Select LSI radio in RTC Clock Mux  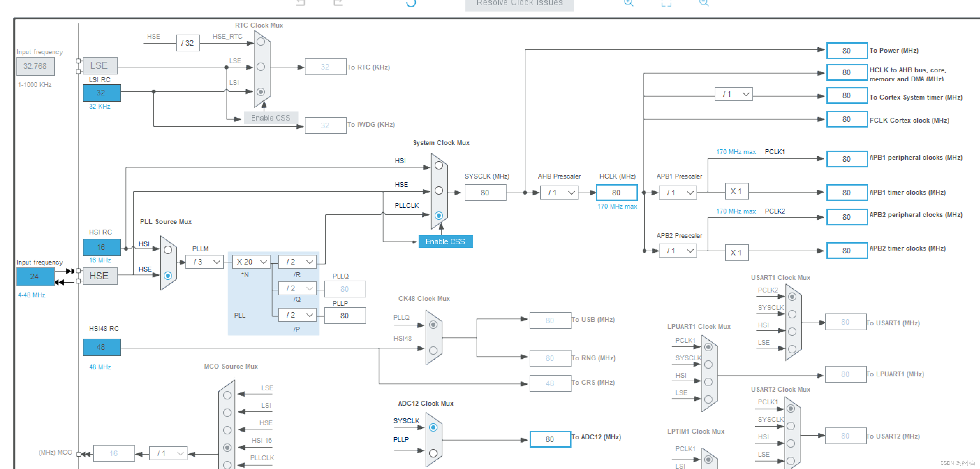(x=260, y=92)
